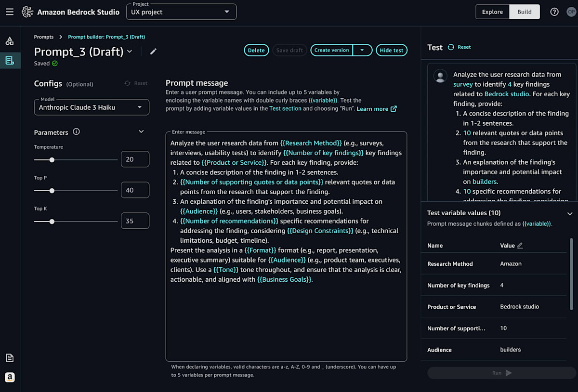
Task: Click the Amazon logo icon in sidebar
Action: coord(10,377)
